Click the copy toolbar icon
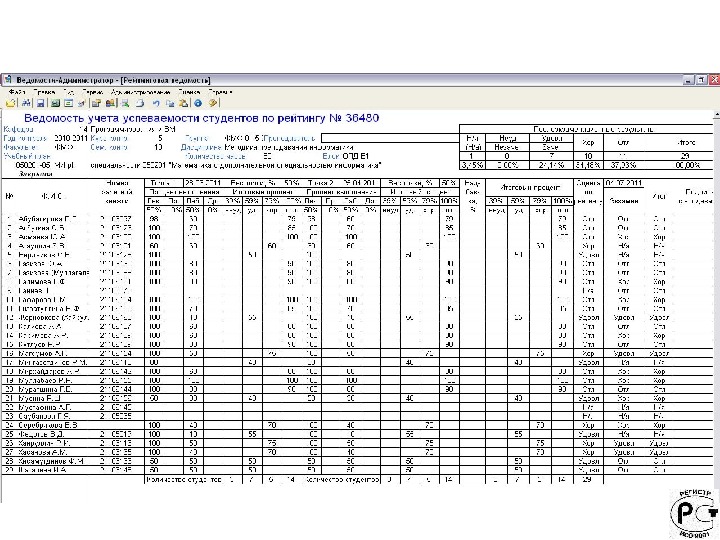 170,103
